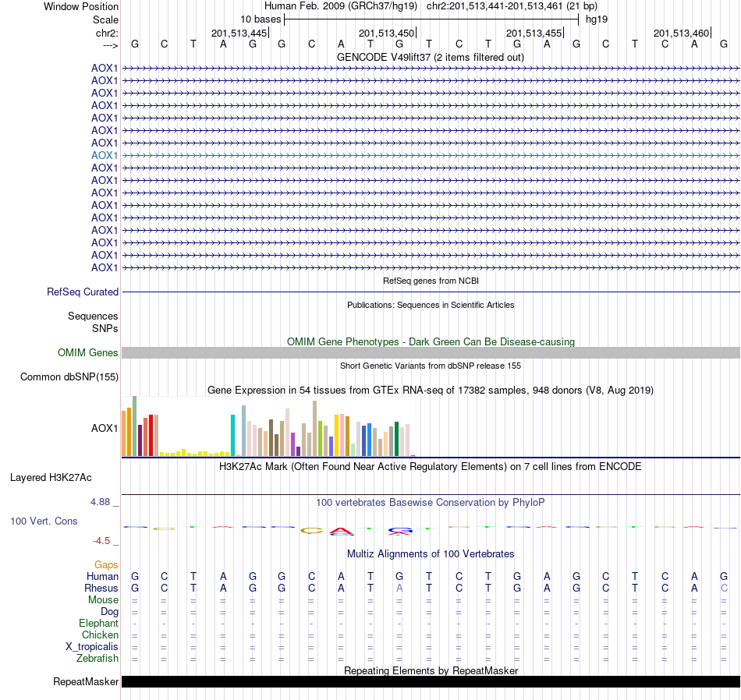Click the black AOX1 label beside GTEx bar chart
This screenshot has width=741, height=700.
pyautogui.click(x=105, y=428)
